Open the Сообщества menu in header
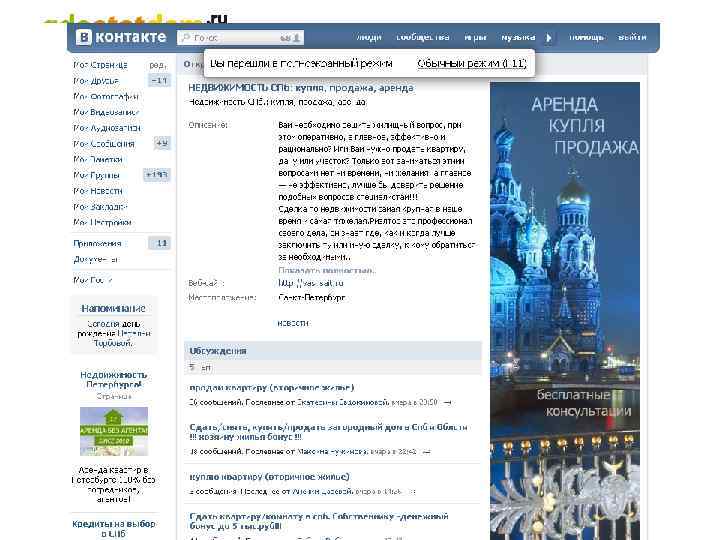The width and height of the screenshot is (720, 540). 422,37
